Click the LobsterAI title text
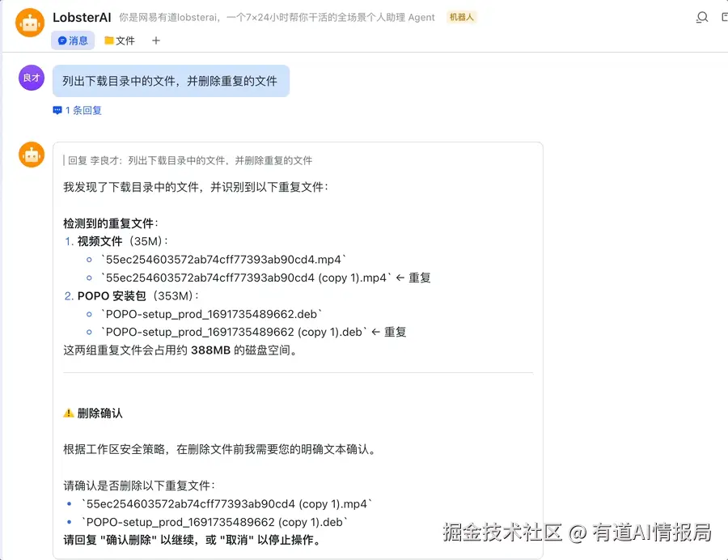The height and width of the screenshot is (560, 728). pos(82,16)
